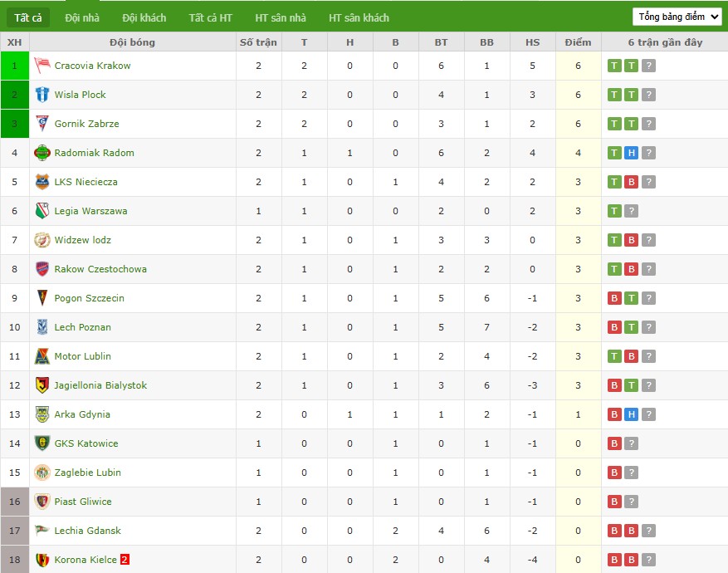728x573 pixels.
Task: Click the question mark icon in Legia Warszawa row
Action: [x=631, y=211]
